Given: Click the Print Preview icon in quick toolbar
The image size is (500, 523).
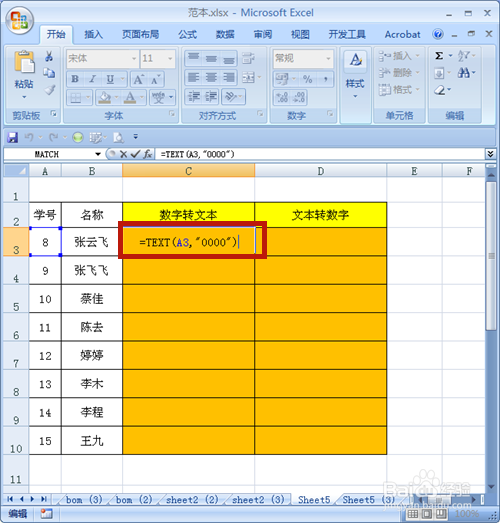Looking at the screenshot, I should (x=118, y=137).
